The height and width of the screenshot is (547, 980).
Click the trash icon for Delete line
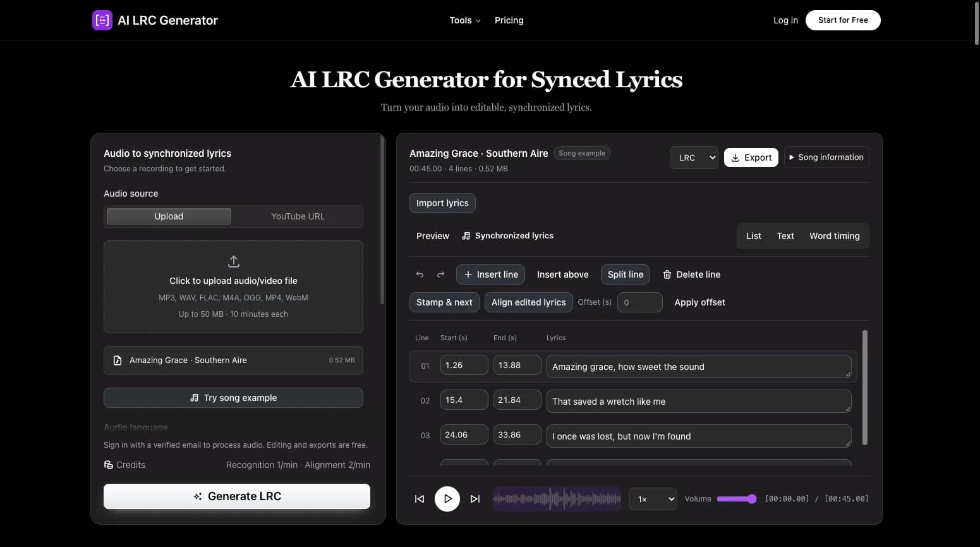tap(667, 274)
